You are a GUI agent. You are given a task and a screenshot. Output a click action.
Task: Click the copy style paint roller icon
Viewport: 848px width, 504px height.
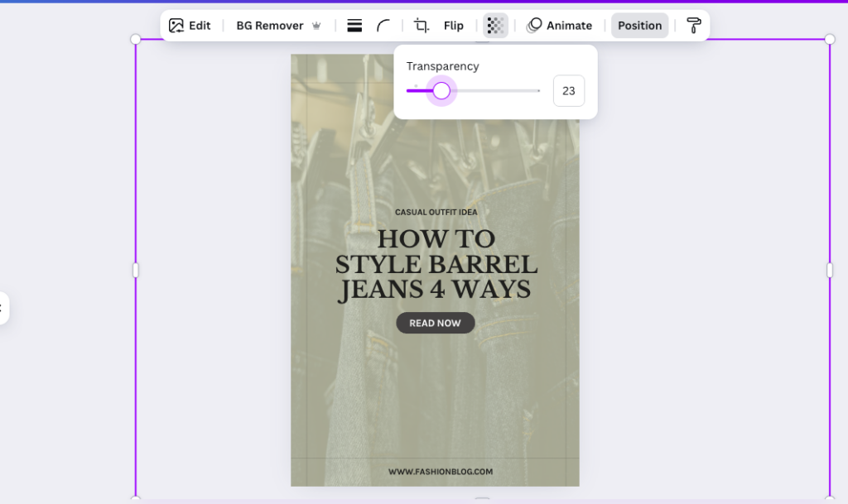pyautogui.click(x=693, y=26)
